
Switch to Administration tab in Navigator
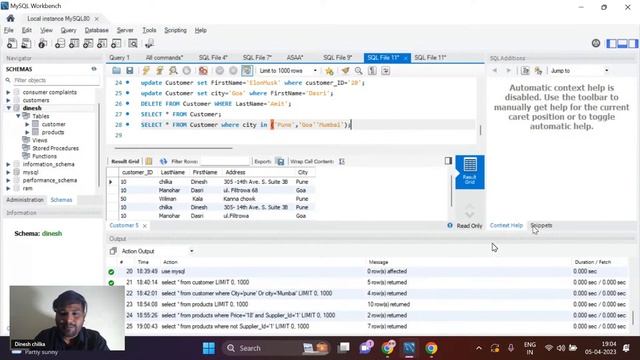pos(25,200)
